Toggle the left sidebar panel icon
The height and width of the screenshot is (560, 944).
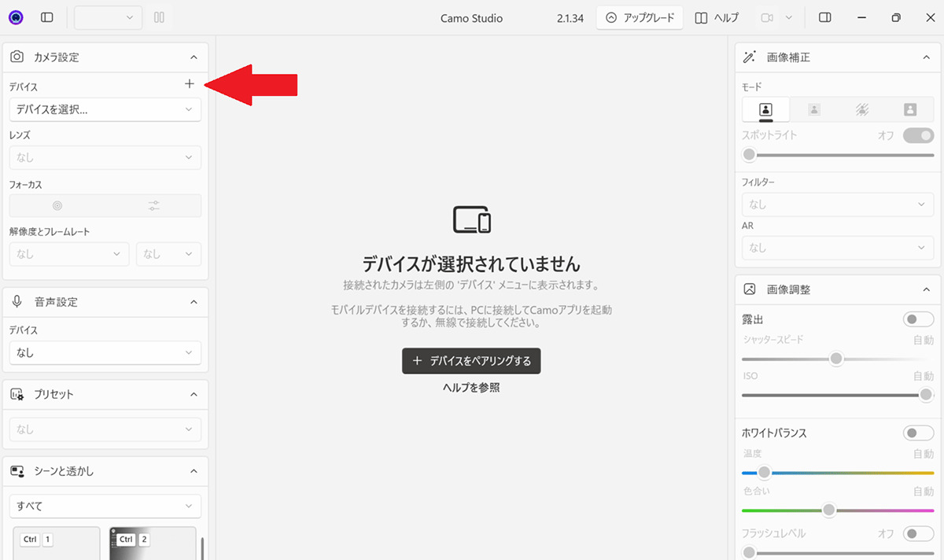click(x=47, y=17)
